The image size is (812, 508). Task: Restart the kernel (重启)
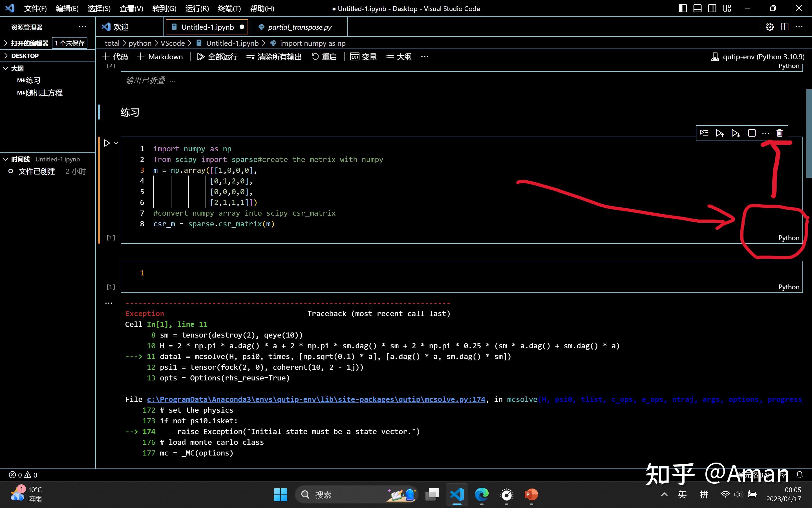tap(324, 57)
